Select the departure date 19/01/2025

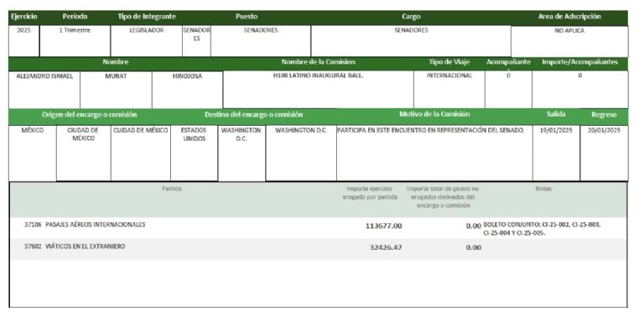point(556,153)
